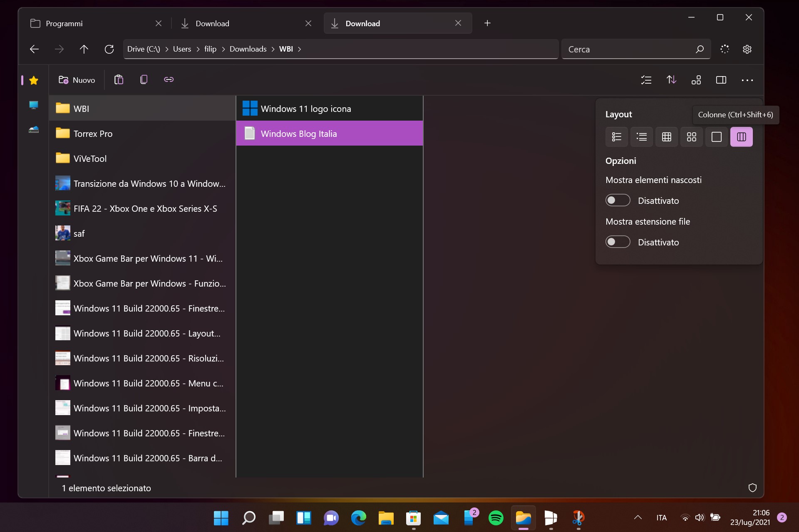Open the This PC sidebar icon
Viewport: 799px width, 532px height.
[x=34, y=105]
